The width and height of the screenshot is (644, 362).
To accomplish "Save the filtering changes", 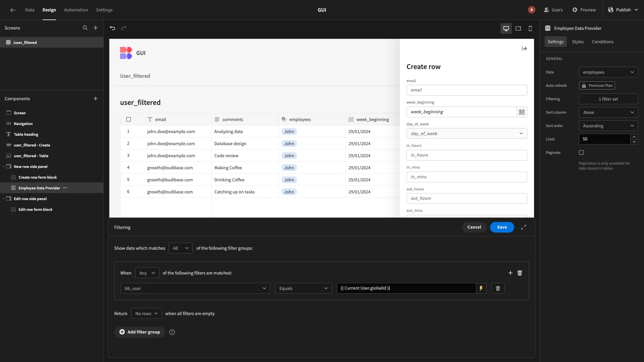I will (502, 227).
